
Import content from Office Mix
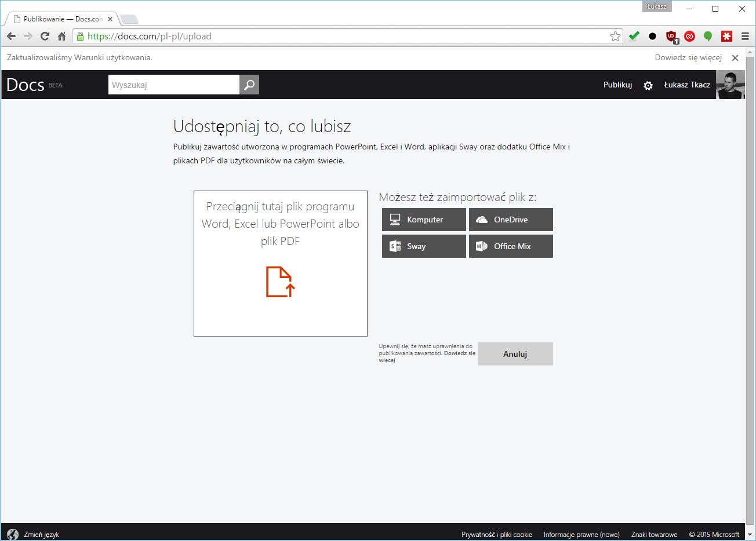click(511, 246)
